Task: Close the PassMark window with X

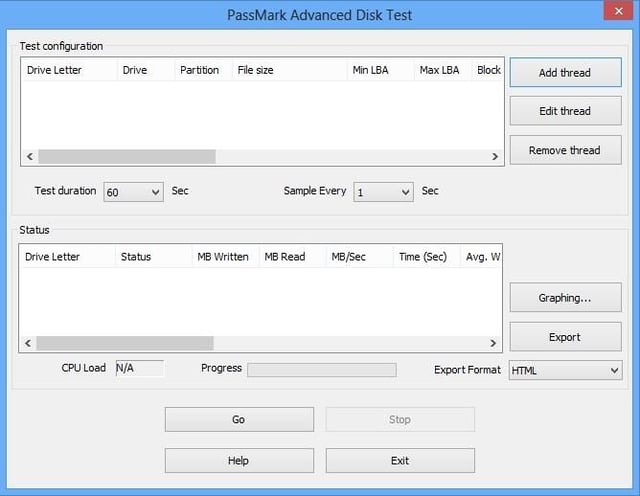Action: click(x=618, y=11)
